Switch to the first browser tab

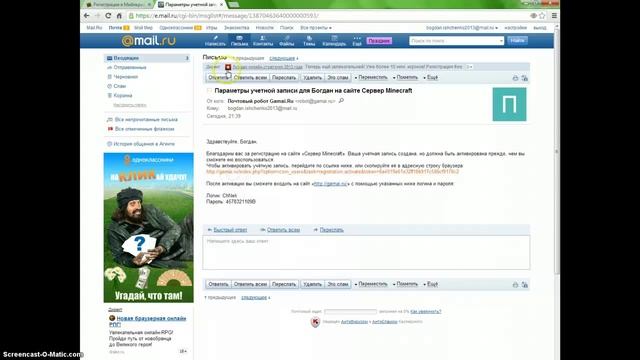pyautogui.click(x=117, y=4)
